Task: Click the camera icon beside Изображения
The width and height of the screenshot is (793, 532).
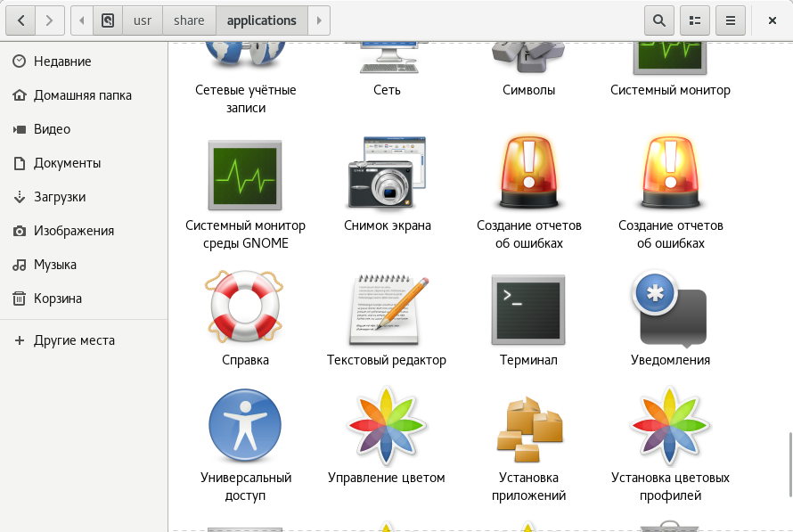Action: 20,231
